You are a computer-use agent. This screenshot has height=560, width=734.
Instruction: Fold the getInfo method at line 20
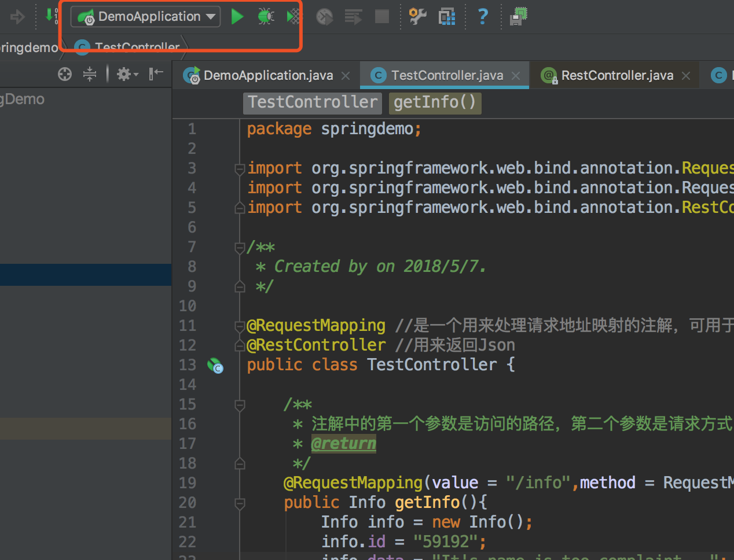tap(240, 503)
